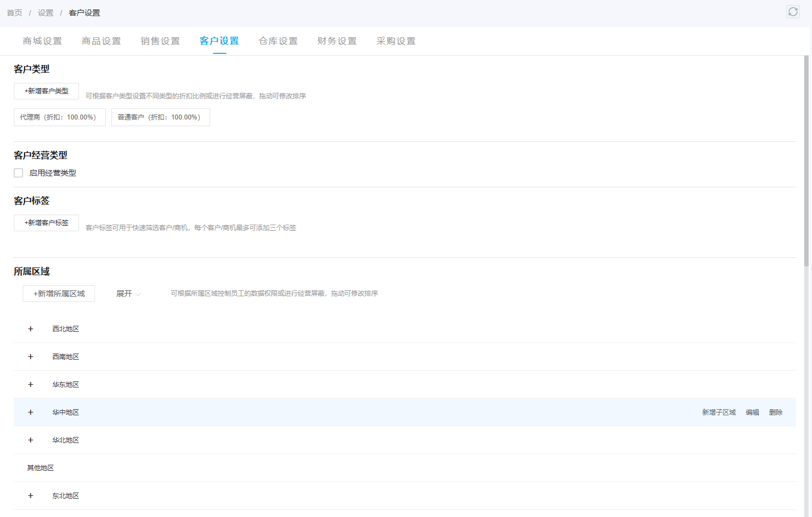This screenshot has height=517, width=812.
Task: Enable the 启用经营类型 checkbox
Action: [x=18, y=173]
